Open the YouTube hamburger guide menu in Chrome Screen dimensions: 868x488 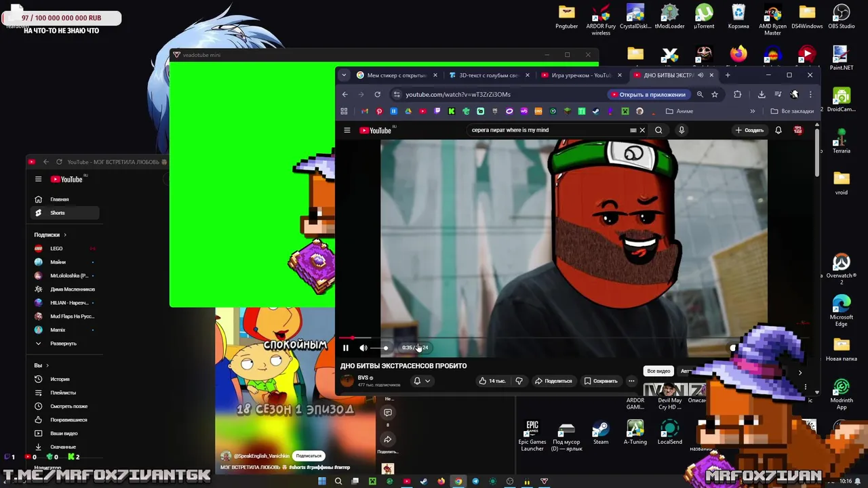pos(347,130)
